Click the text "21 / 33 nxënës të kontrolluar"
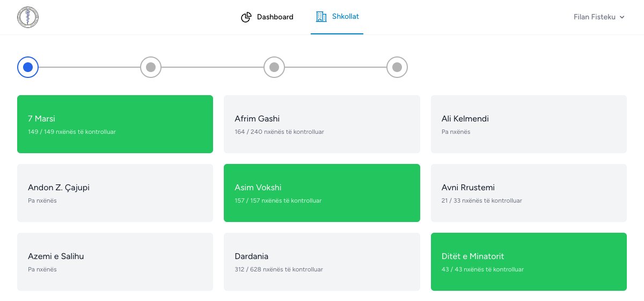644x301 pixels. tap(482, 200)
